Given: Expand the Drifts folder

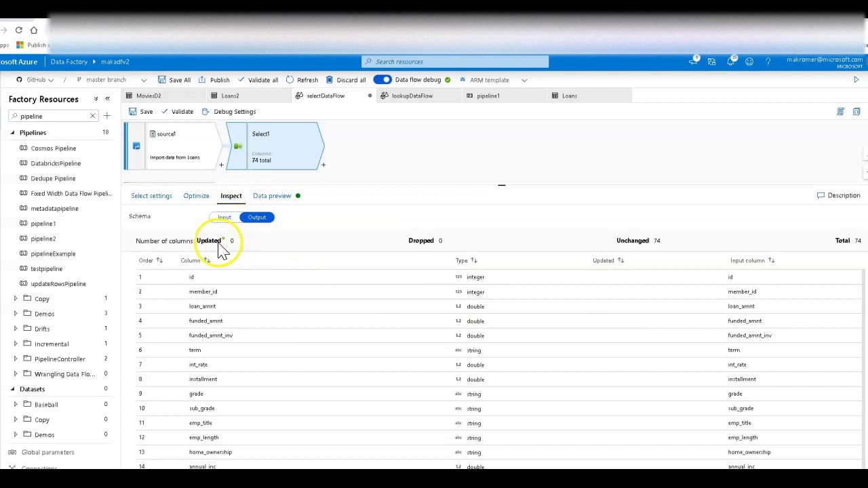Looking at the screenshot, I should pyautogui.click(x=16, y=329).
